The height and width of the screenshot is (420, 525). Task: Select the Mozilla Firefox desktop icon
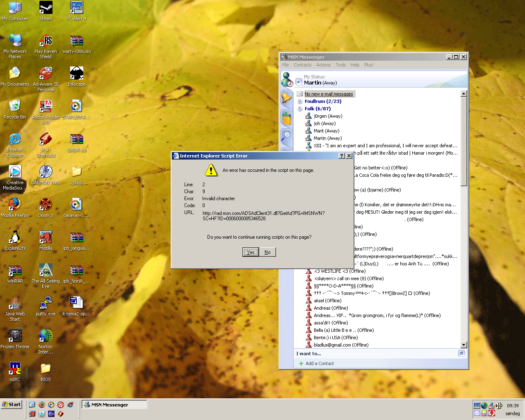click(x=15, y=208)
